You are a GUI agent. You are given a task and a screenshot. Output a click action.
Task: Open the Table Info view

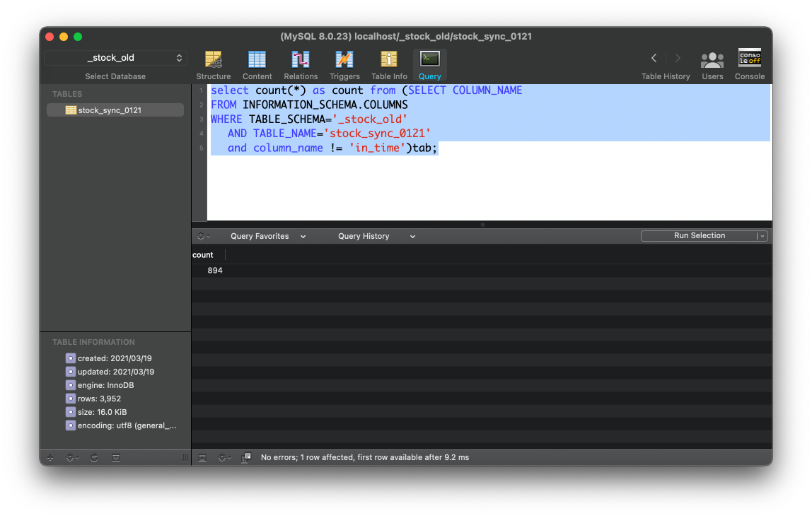coord(389,65)
